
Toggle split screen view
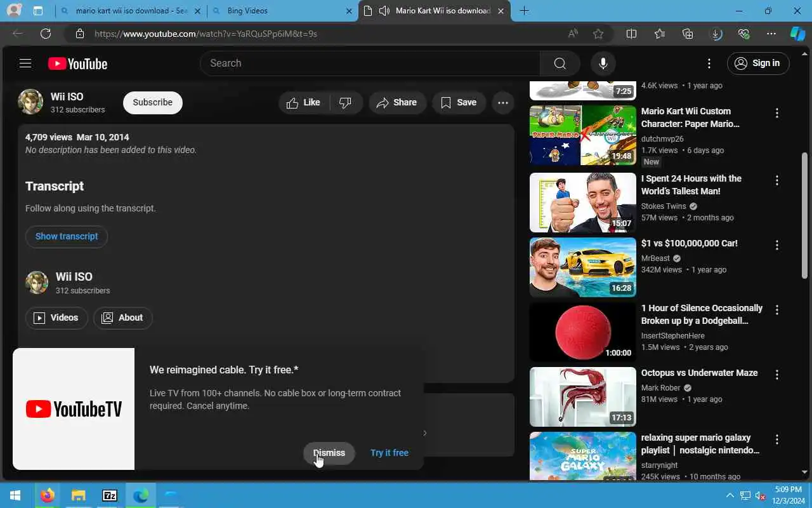click(x=631, y=34)
